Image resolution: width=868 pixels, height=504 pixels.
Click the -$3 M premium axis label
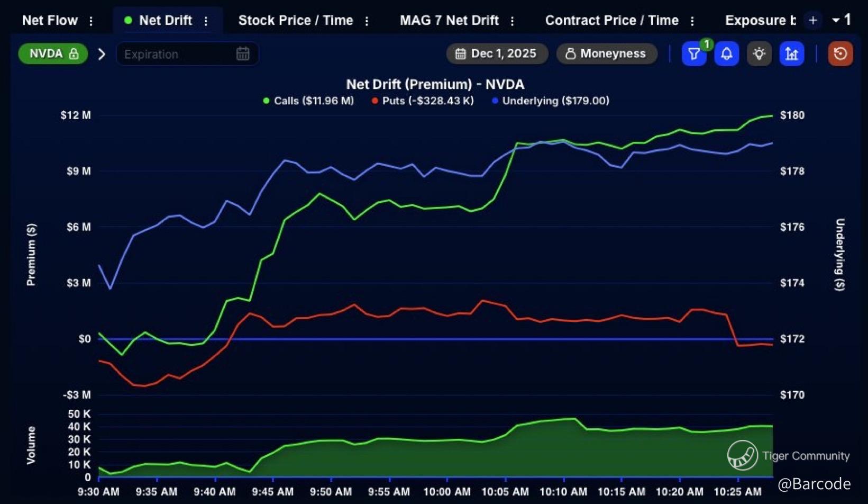coord(77,395)
